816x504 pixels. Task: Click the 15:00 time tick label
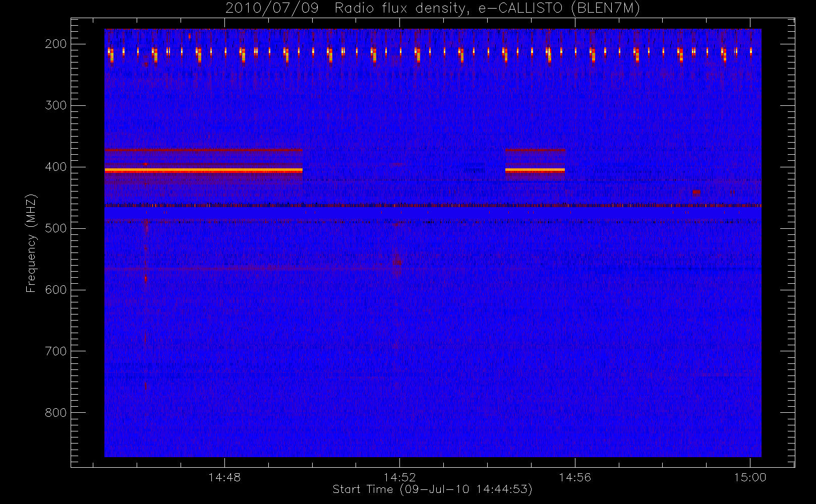750,477
